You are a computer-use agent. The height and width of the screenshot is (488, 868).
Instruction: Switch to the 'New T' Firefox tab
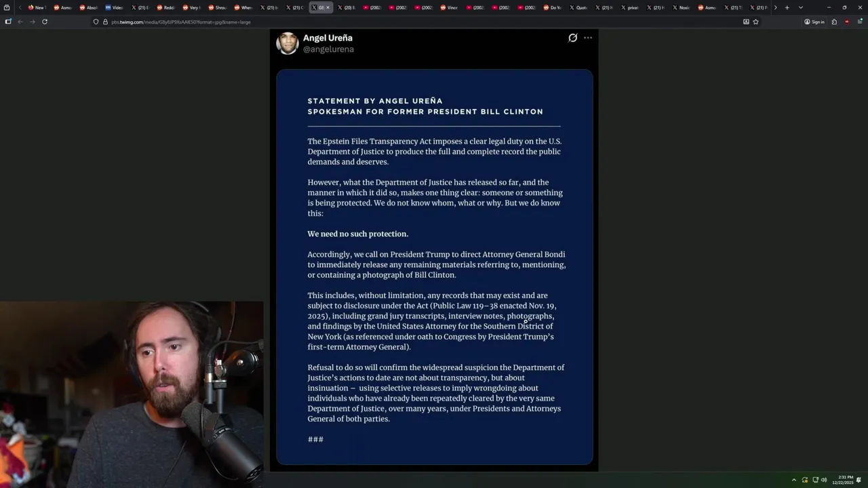click(x=36, y=7)
